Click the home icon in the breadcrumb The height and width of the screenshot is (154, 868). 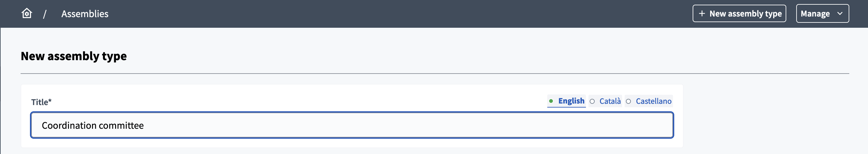(x=27, y=13)
